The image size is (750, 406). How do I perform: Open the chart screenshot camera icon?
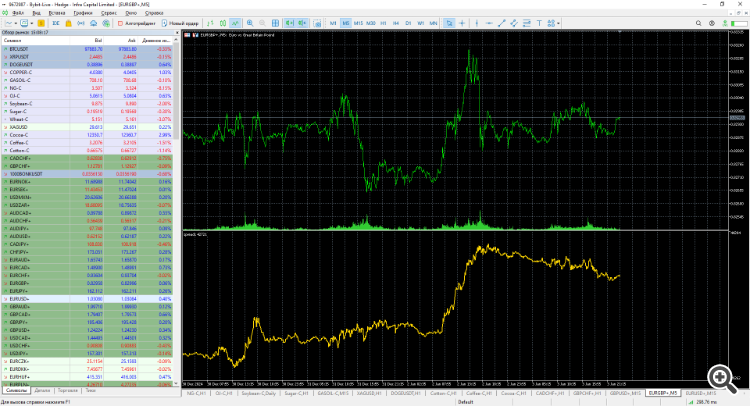[x=317, y=23]
